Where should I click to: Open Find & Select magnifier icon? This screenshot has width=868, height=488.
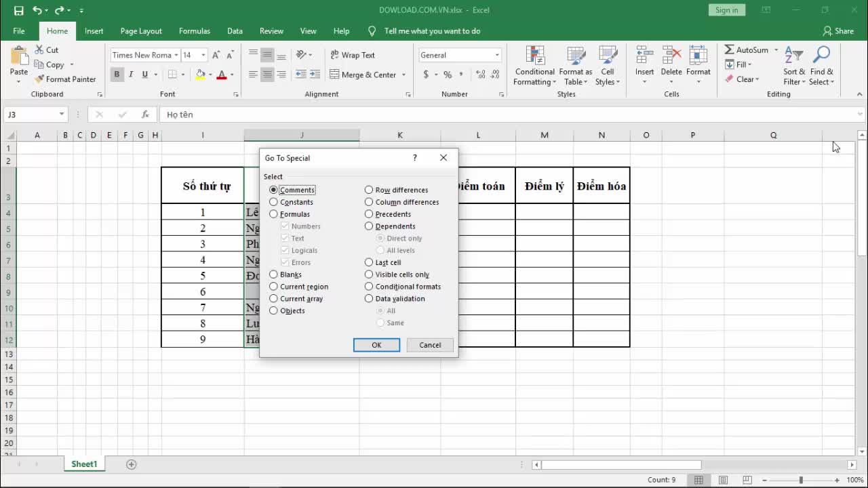coord(821,56)
